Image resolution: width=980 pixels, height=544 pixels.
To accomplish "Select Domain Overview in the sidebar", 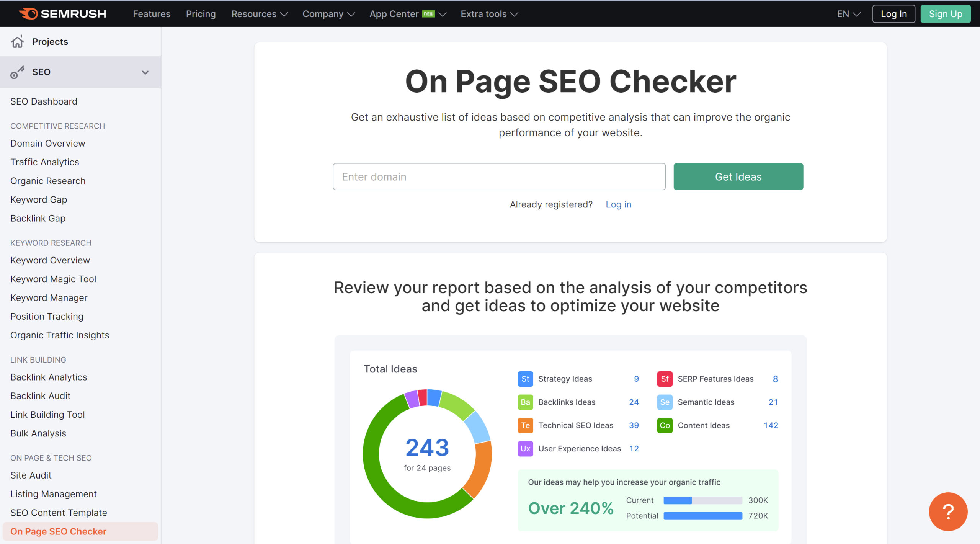I will coord(48,143).
